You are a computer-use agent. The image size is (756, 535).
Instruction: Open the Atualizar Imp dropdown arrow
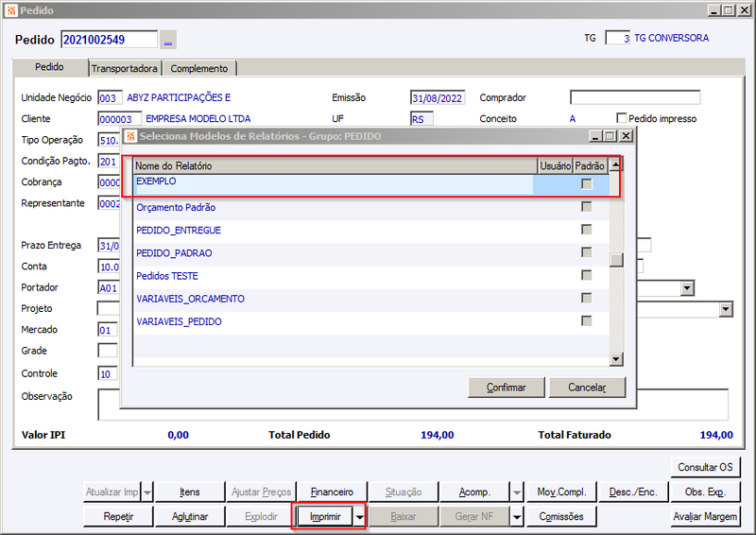pyautogui.click(x=147, y=492)
